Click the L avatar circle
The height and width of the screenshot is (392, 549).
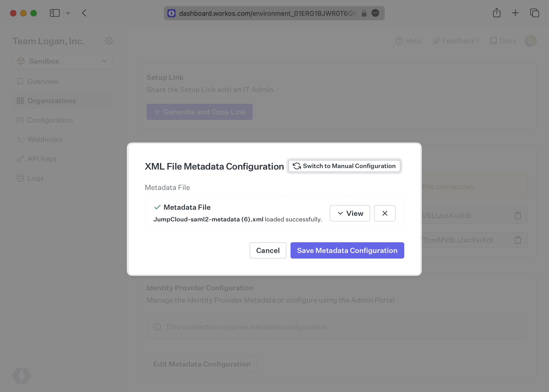click(x=531, y=41)
